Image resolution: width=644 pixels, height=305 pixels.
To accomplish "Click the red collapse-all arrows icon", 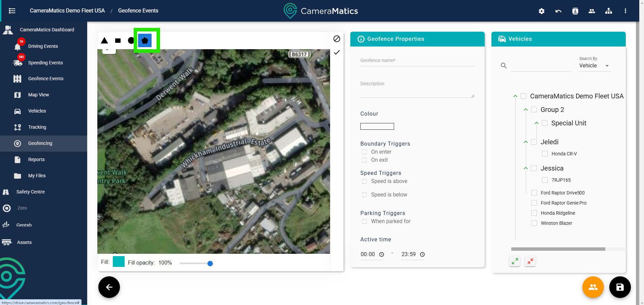I will click(530, 261).
